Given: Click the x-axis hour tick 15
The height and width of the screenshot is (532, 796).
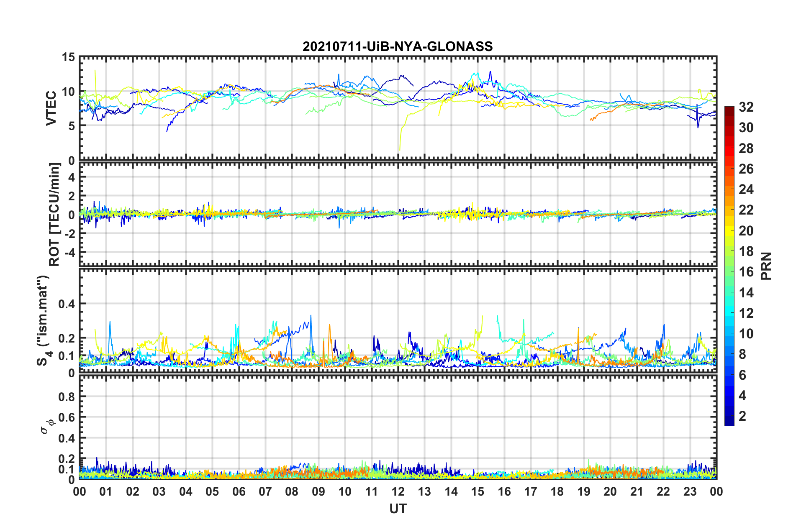Looking at the screenshot, I should 478,491.
